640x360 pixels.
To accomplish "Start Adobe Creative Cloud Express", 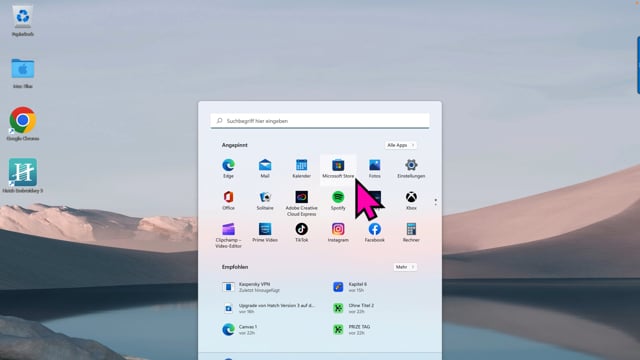I will click(x=301, y=203).
